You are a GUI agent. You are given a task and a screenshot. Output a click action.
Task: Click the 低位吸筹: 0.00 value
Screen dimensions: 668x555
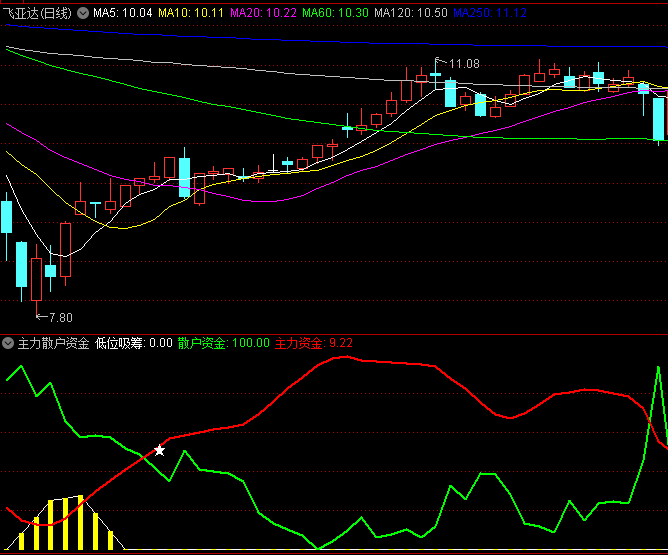tap(133, 343)
